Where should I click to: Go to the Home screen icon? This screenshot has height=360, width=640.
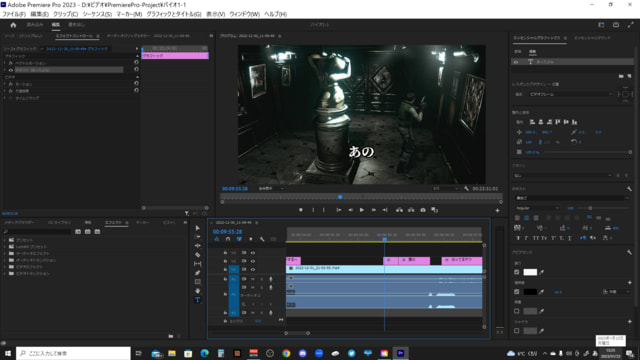pos(13,25)
